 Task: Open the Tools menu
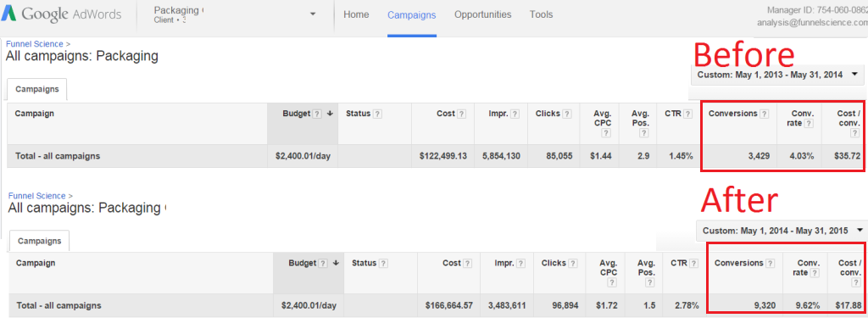541,14
